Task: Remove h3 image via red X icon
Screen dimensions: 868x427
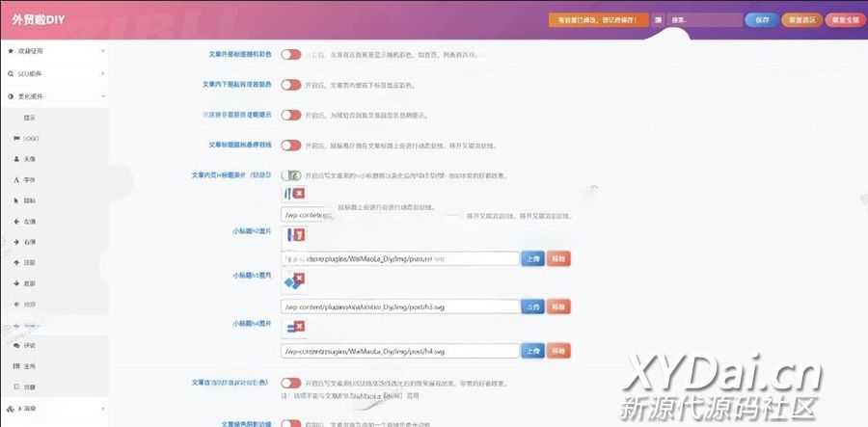Action: [300, 280]
